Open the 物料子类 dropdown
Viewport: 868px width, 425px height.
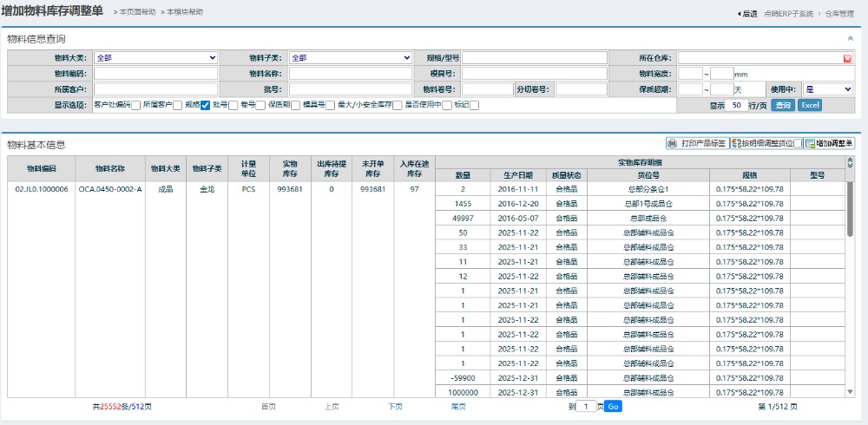point(351,58)
